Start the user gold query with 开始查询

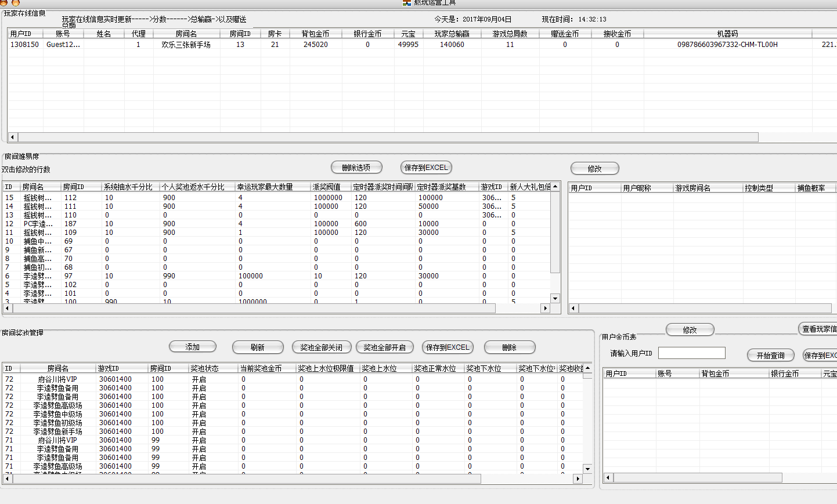click(770, 356)
